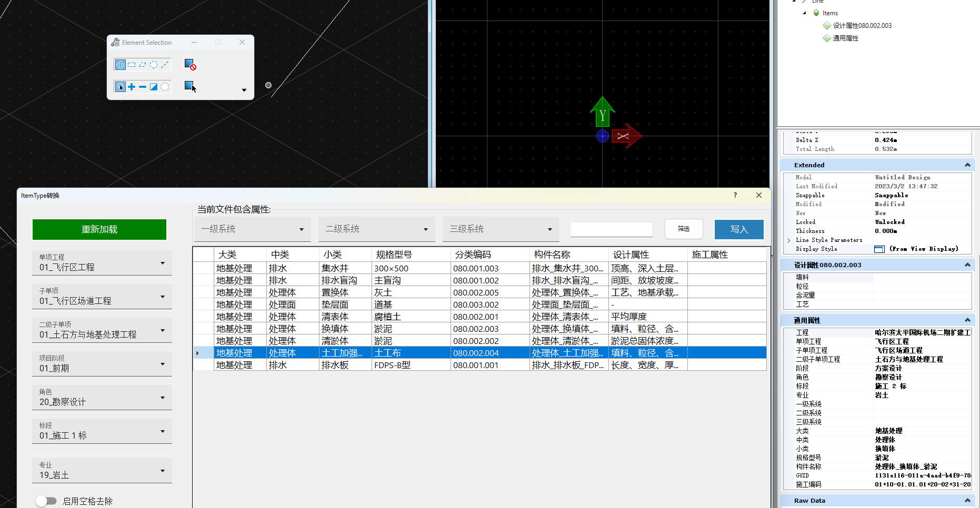980x508 pixels.
Task: Toggle the 启用空格去除 switch
Action: [46, 501]
